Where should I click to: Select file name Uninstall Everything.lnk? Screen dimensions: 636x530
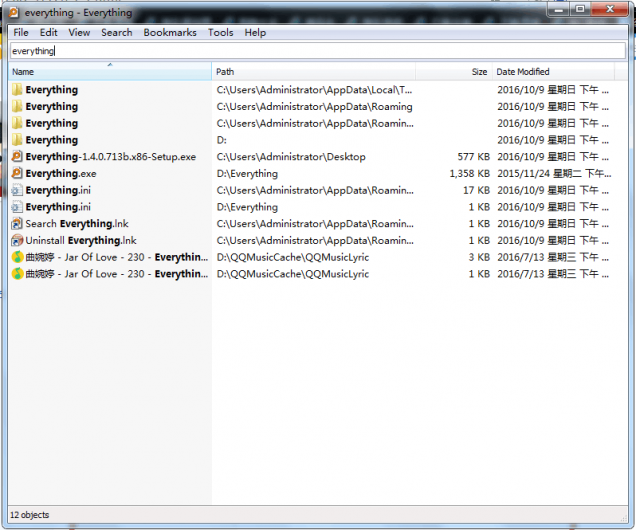point(81,240)
